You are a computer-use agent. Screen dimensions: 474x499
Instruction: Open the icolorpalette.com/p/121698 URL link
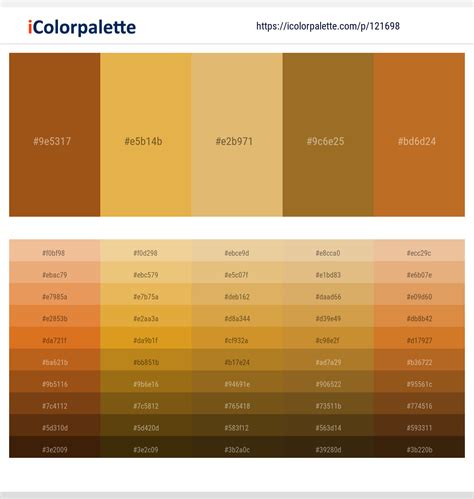328,26
